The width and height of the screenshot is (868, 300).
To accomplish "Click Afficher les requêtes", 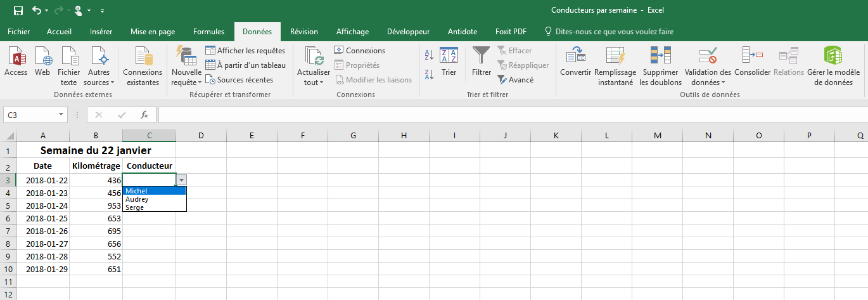I will coord(245,51).
